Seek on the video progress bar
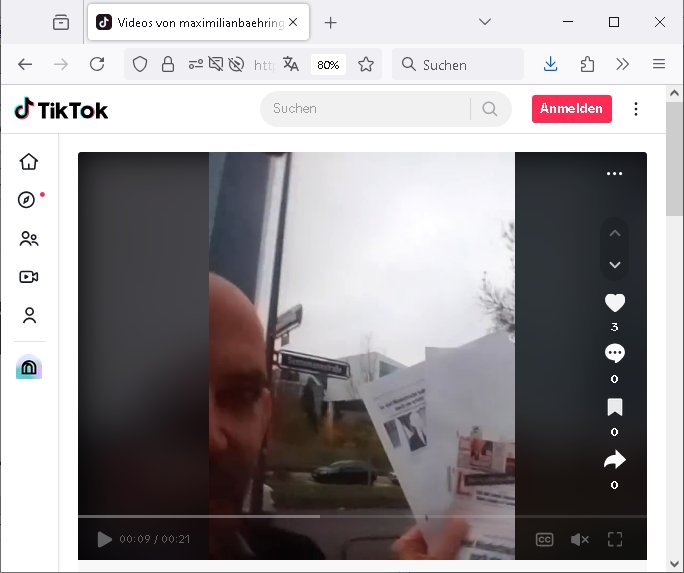Image resolution: width=684 pixels, height=573 pixels. 362,517
